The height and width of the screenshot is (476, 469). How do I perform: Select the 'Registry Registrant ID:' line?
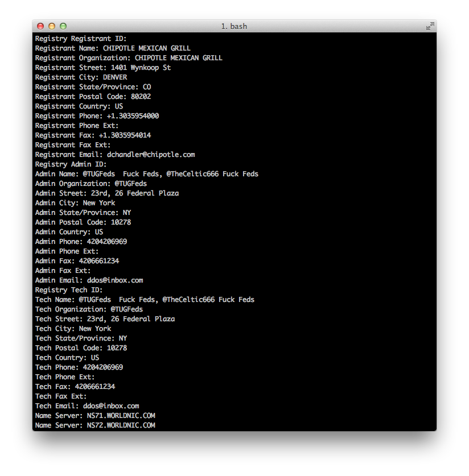(81, 39)
